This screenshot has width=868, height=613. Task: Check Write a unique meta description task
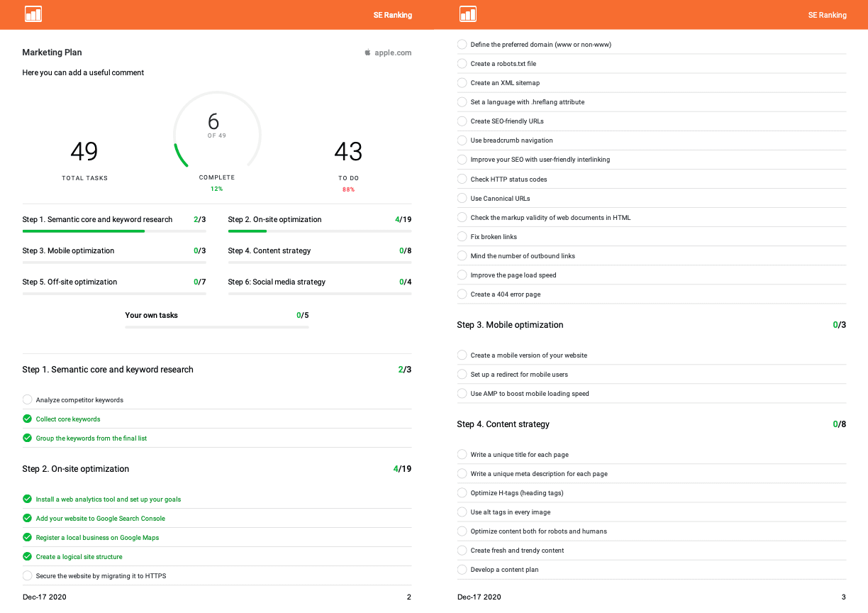(x=462, y=473)
